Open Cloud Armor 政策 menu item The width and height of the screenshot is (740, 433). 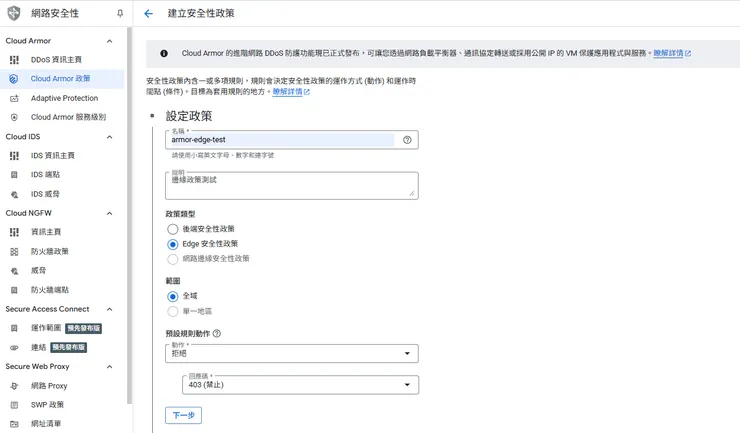click(62, 79)
